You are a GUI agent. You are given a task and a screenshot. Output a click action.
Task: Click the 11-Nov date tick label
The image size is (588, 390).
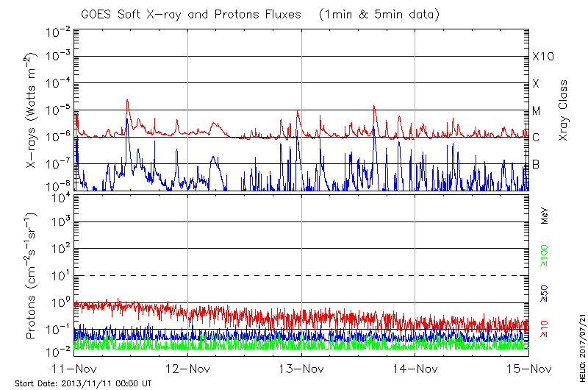74,368
